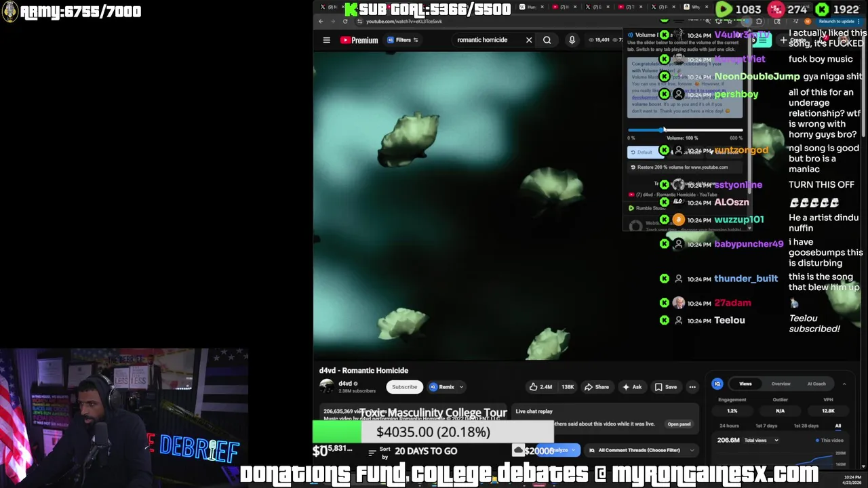Select the 1st 28 days time range
868x488 pixels.
coord(806,426)
